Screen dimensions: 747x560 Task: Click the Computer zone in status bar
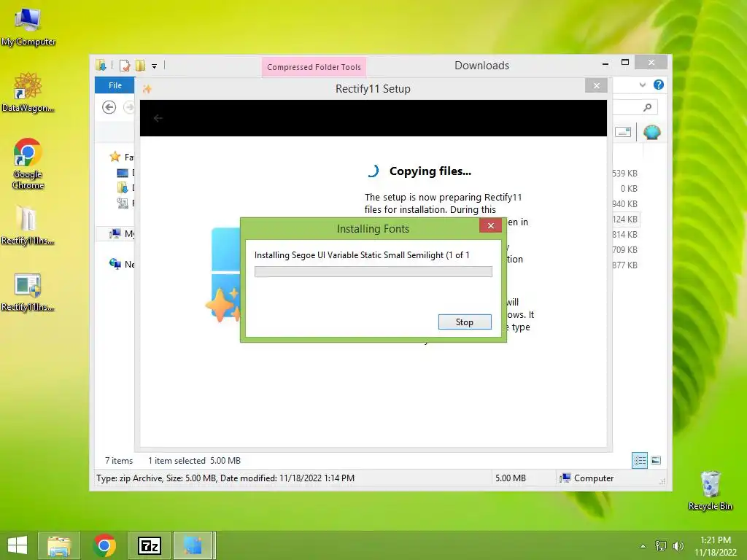coord(587,478)
